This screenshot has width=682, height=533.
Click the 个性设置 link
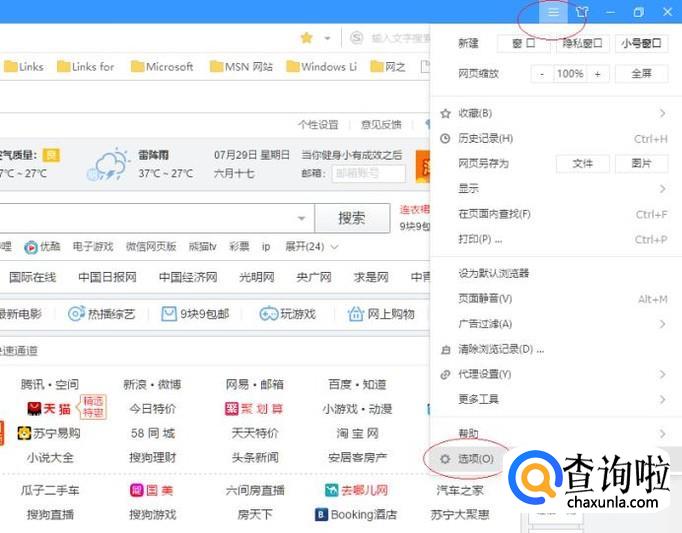click(x=318, y=125)
